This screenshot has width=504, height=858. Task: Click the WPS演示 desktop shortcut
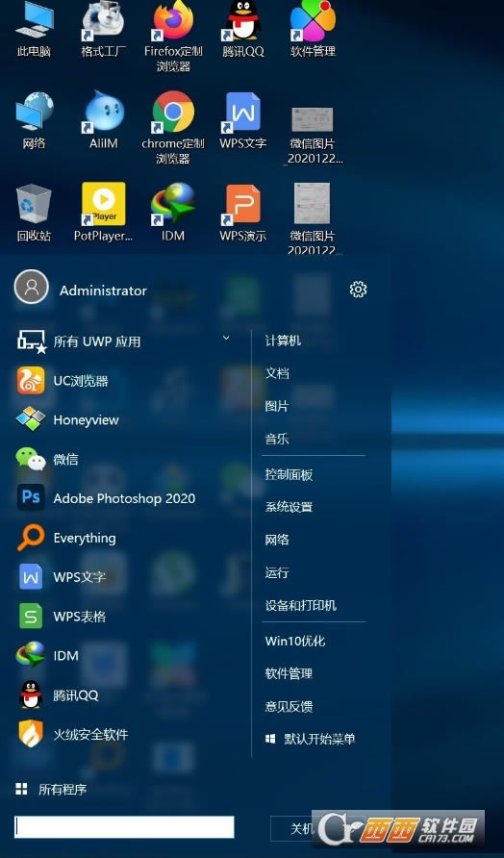click(243, 213)
